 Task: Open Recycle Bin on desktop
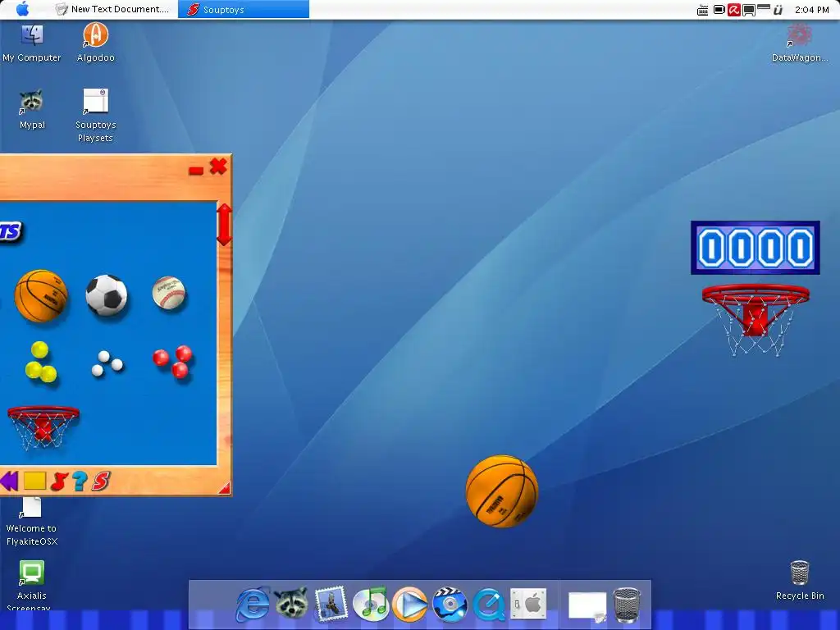800,580
